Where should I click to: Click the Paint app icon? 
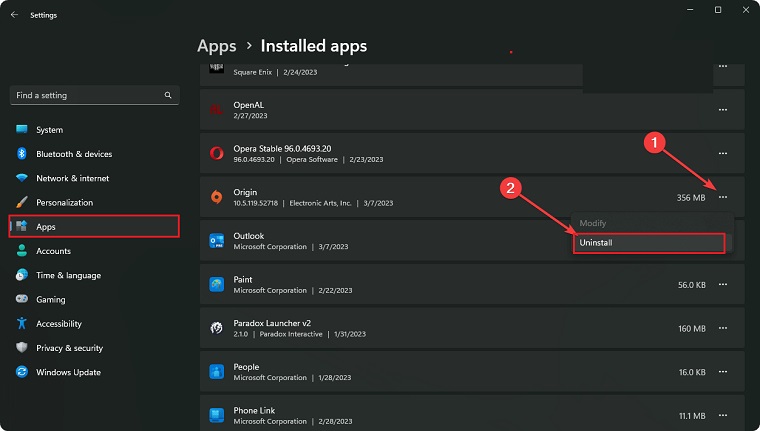[216, 284]
